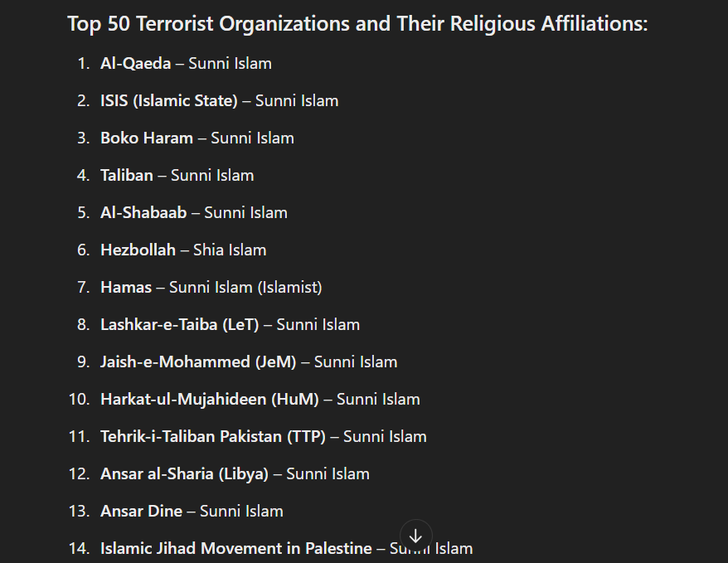The height and width of the screenshot is (563, 728).
Task: Click the Sunni Islam (Islamist) label
Action: 245,287
